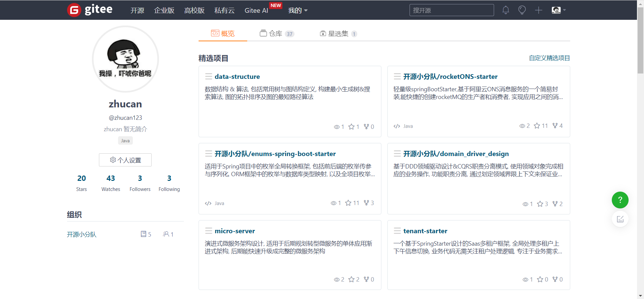The width and height of the screenshot is (644, 299).
Task: Open Gitee AI nav item
Action: pyautogui.click(x=256, y=10)
